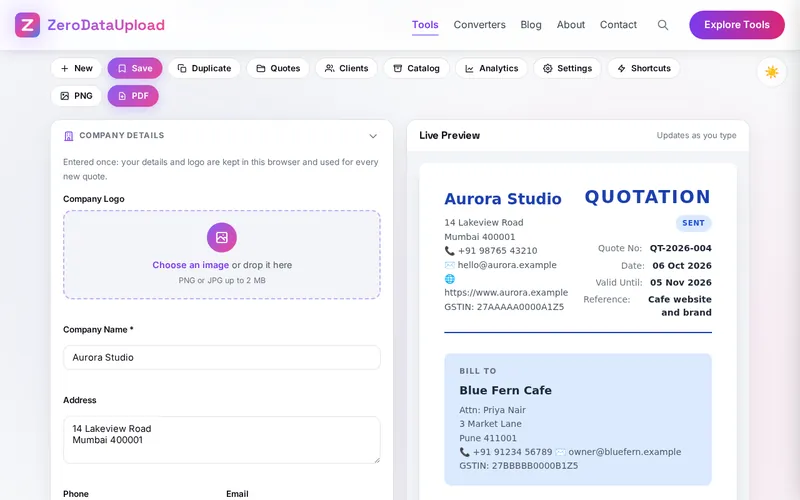Click the owner@bluefern.example email text
Screen dimensions: 800x500
pos(624,452)
